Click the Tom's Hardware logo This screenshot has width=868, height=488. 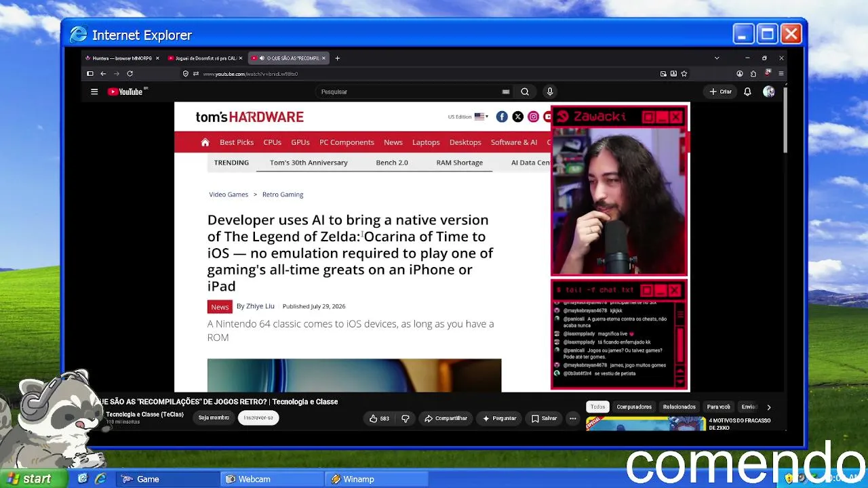point(250,117)
